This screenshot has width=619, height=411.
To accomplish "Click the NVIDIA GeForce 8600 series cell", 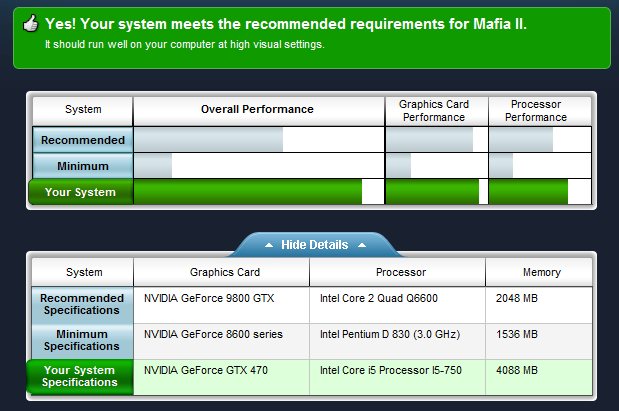I will (x=221, y=341).
